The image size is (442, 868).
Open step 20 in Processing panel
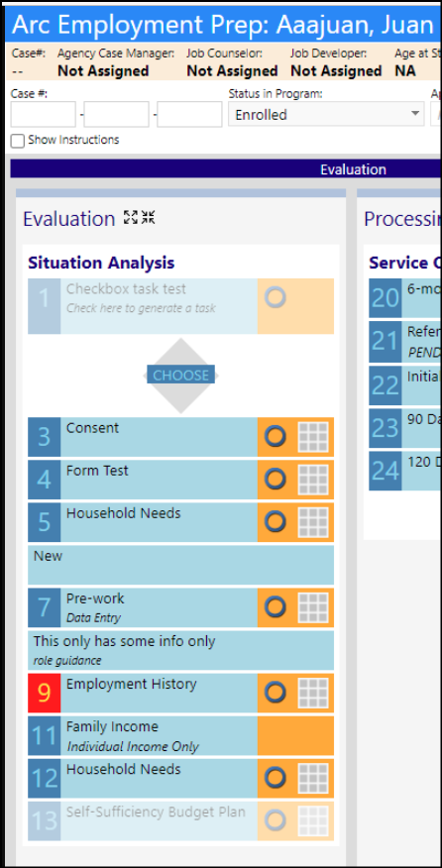tap(405, 298)
